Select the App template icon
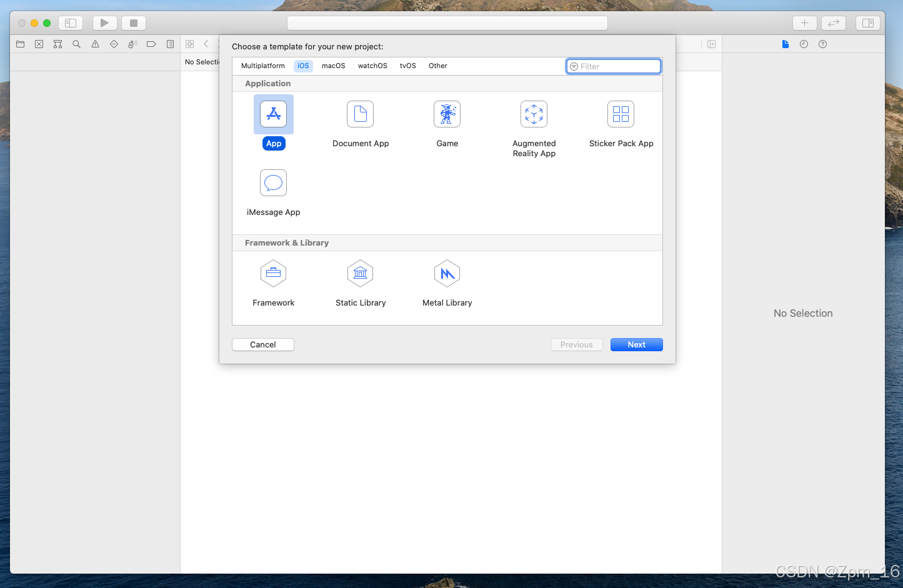The width and height of the screenshot is (903, 588). (274, 114)
